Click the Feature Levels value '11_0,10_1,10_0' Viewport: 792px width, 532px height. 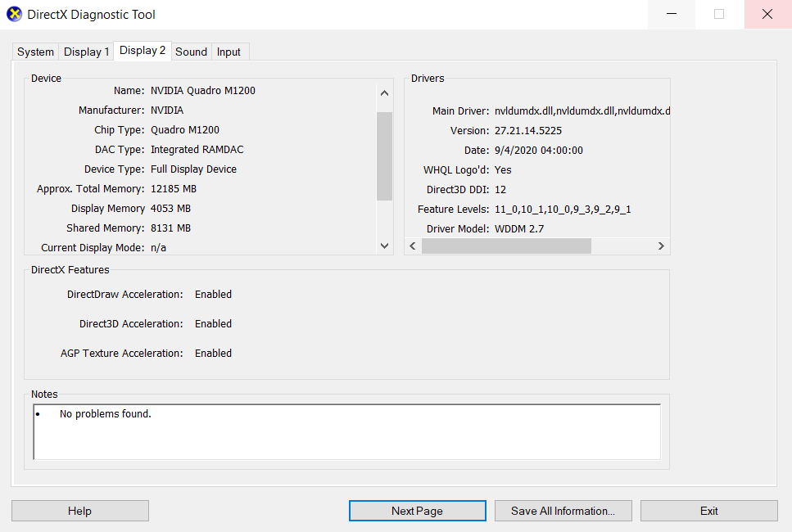point(563,210)
